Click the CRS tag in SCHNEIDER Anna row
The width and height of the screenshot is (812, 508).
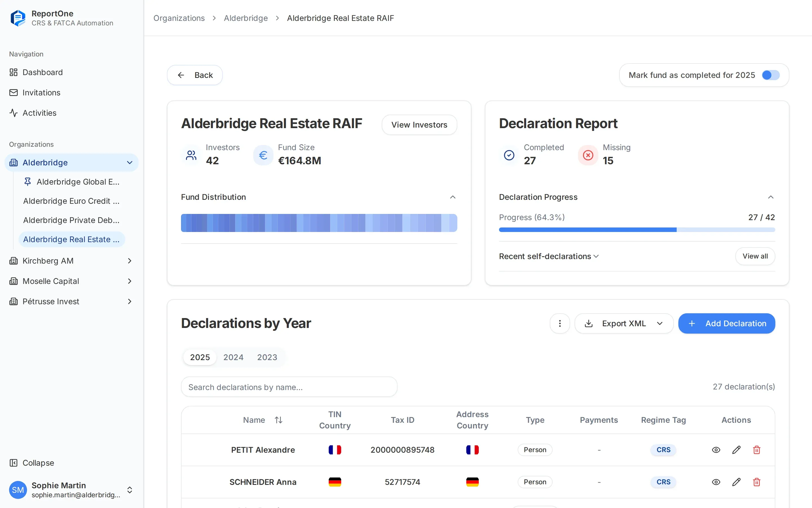click(663, 482)
